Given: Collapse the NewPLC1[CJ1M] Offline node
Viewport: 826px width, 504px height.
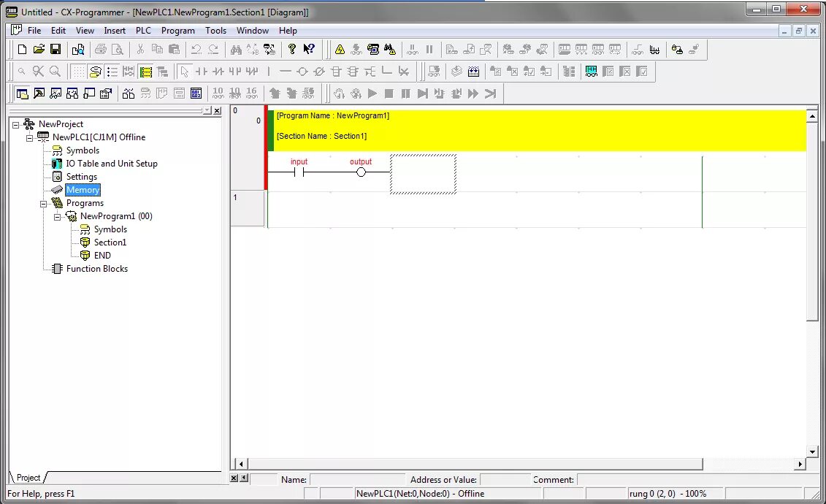Looking at the screenshot, I should (29, 138).
